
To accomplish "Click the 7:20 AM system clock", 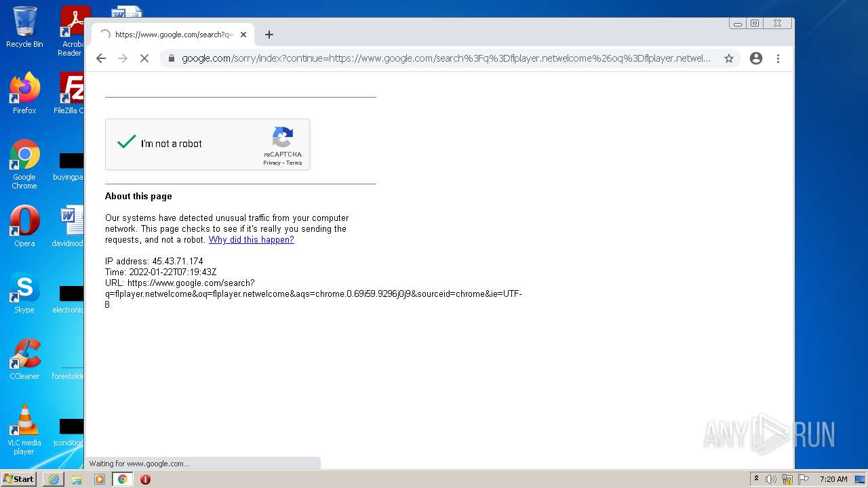I will tap(833, 479).
